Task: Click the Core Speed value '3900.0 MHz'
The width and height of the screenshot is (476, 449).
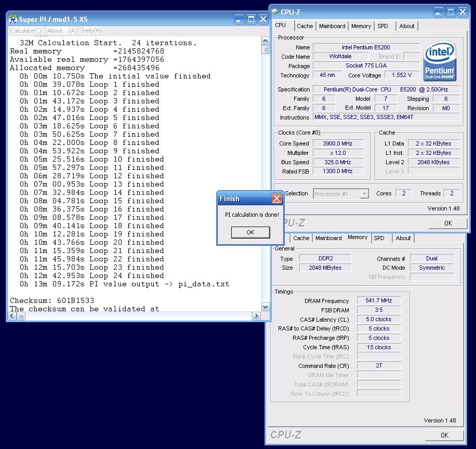Action: 338,143
